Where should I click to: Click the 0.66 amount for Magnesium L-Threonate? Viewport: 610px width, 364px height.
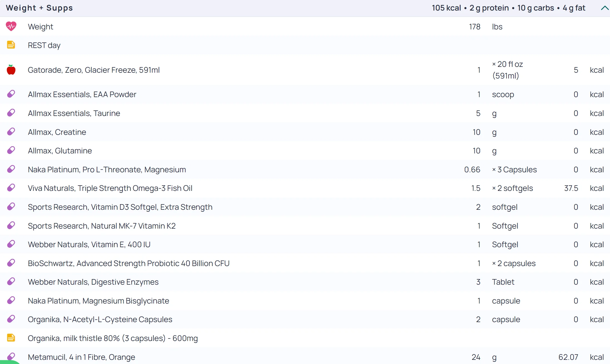pos(472,170)
